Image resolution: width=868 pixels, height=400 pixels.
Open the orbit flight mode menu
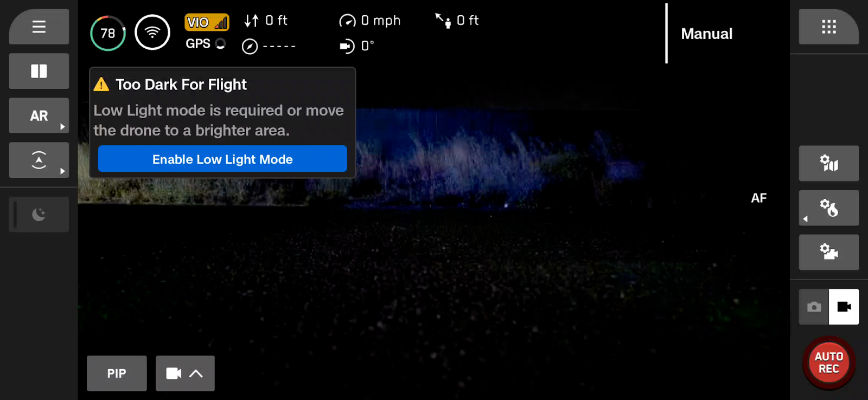[39, 160]
